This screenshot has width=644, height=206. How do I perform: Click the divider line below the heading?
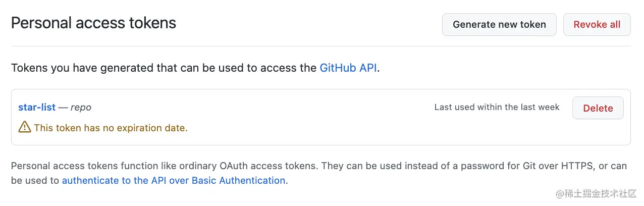(x=320, y=46)
